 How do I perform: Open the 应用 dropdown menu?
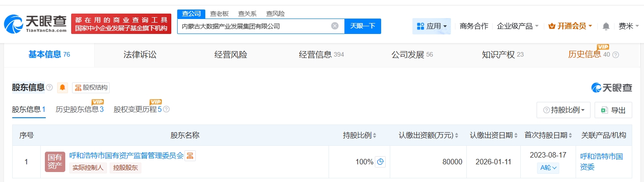pos(431,26)
